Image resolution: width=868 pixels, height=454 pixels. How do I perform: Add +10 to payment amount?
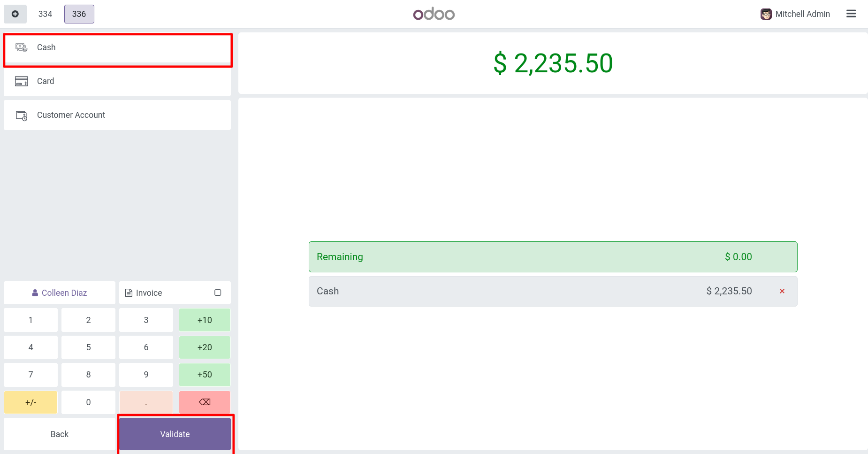(x=205, y=320)
